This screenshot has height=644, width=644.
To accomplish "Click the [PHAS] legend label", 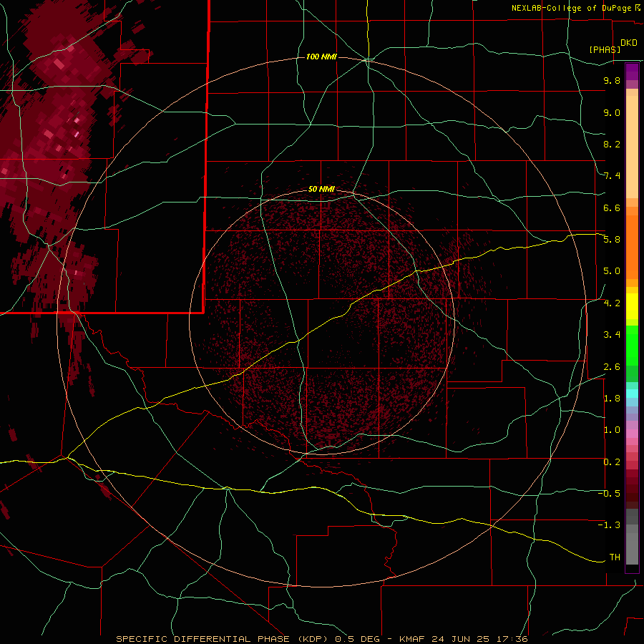I will (605, 49).
